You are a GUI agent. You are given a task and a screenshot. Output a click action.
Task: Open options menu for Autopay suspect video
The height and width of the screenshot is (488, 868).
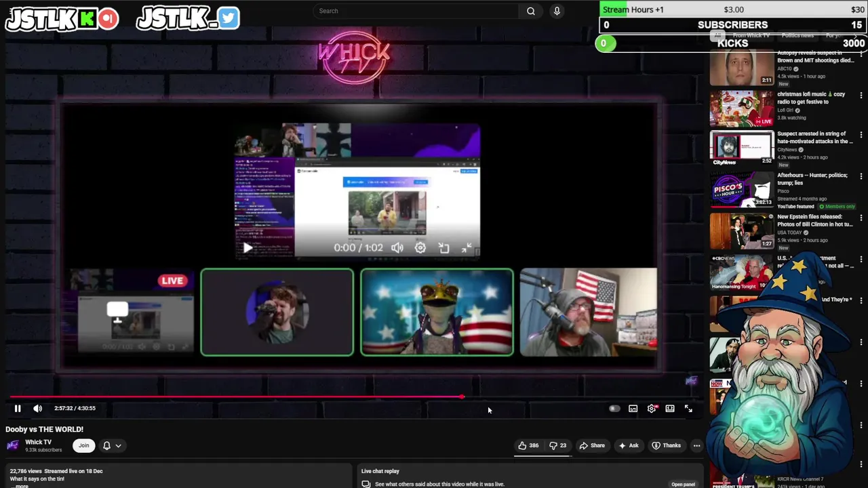point(861,53)
